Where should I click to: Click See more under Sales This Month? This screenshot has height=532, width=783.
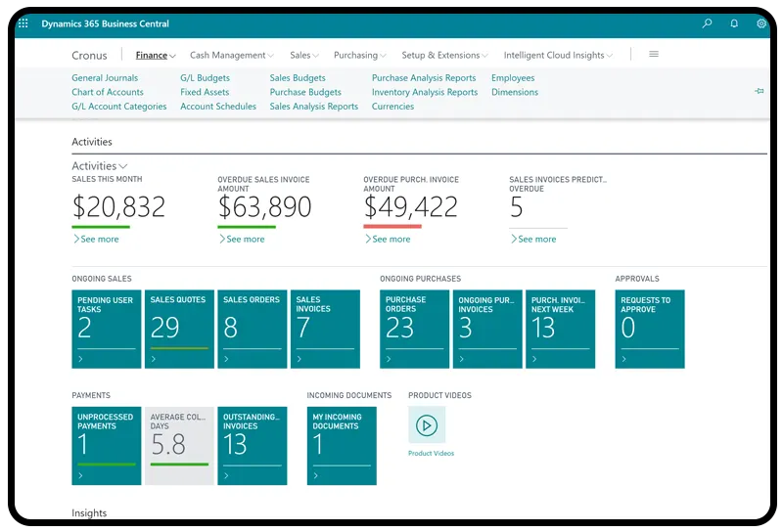[99, 239]
